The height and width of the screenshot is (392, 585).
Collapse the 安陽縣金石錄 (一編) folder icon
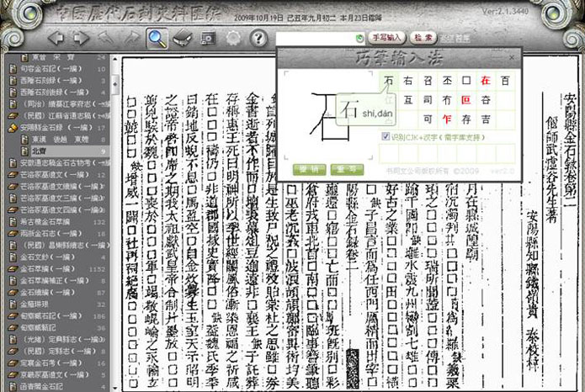13,128
